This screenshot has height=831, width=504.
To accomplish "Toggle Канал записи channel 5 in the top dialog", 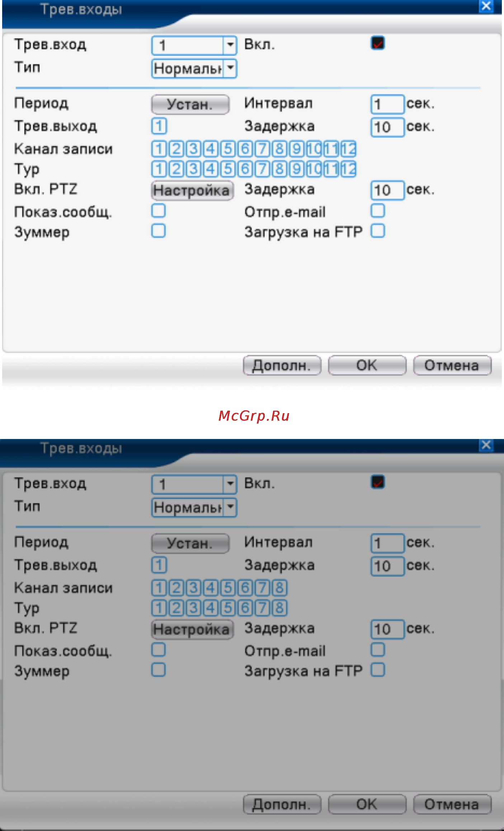I will pos(228,149).
